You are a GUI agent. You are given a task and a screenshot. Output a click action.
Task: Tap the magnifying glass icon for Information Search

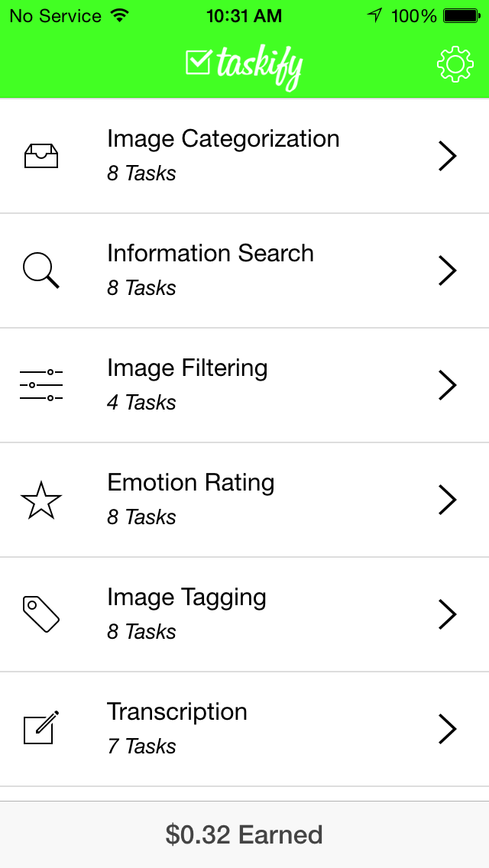click(x=41, y=270)
